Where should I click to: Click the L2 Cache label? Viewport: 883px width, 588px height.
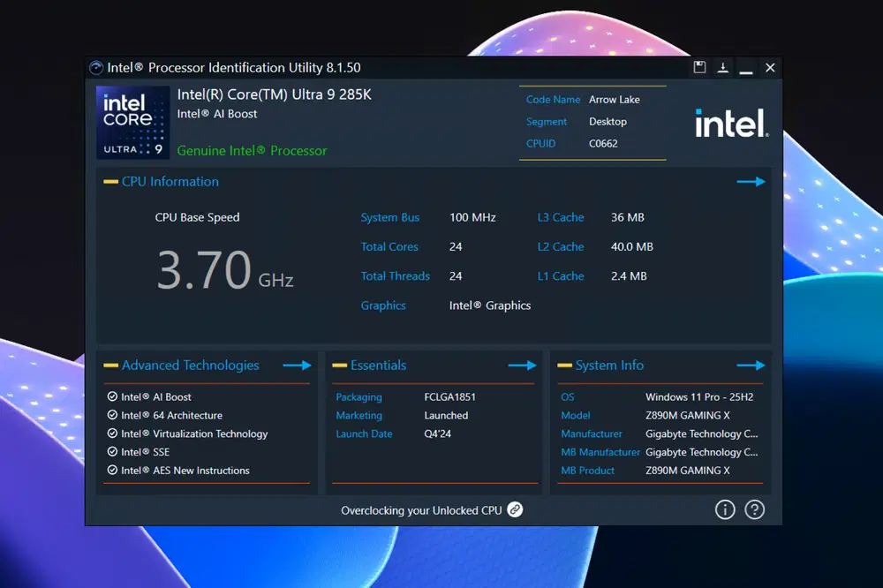click(x=561, y=246)
